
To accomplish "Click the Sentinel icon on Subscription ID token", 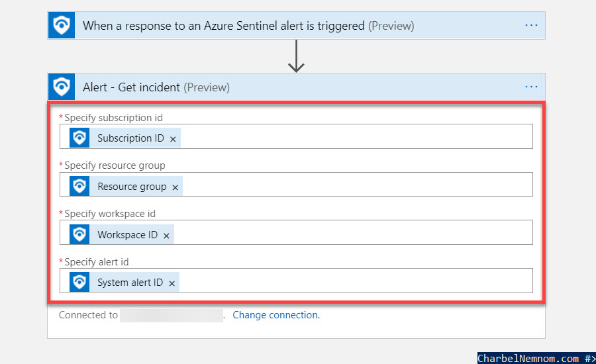I will 79,138.
